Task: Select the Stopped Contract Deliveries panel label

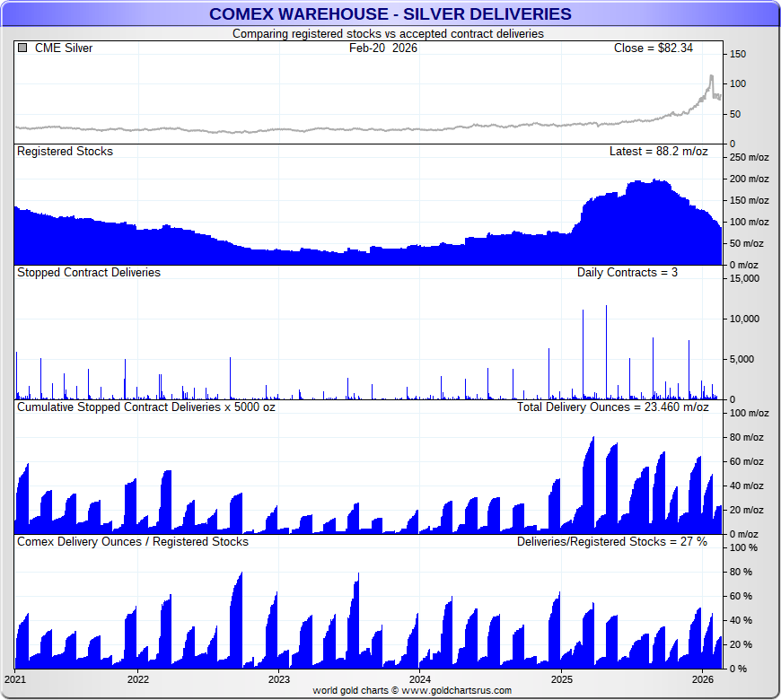Action: 89,272
